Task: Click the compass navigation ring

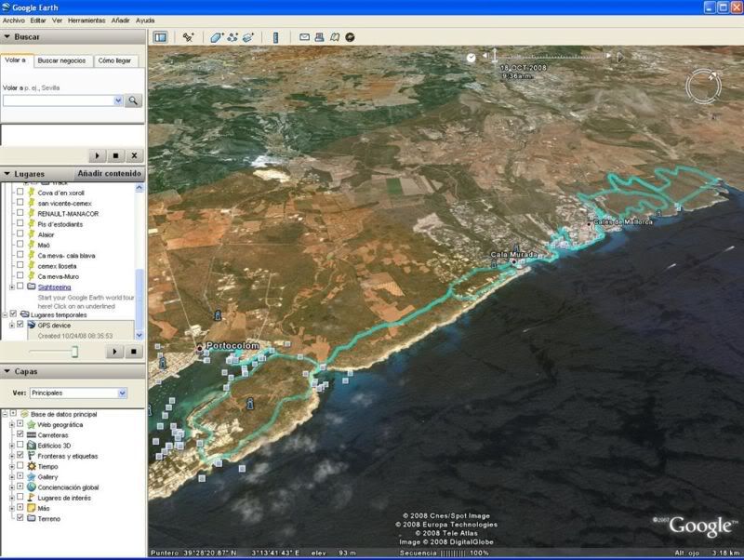Action: 703,87
